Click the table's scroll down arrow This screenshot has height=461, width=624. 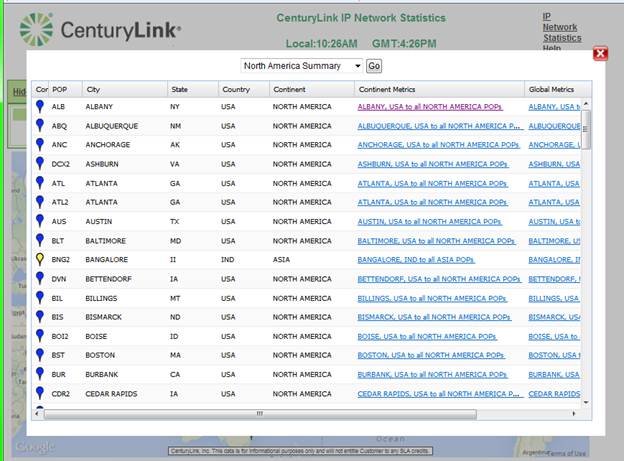tap(586, 403)
